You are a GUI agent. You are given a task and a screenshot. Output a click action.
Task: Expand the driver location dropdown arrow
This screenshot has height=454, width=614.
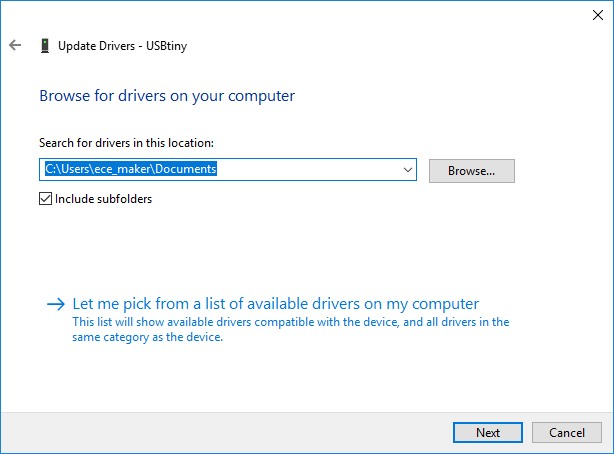407,170
